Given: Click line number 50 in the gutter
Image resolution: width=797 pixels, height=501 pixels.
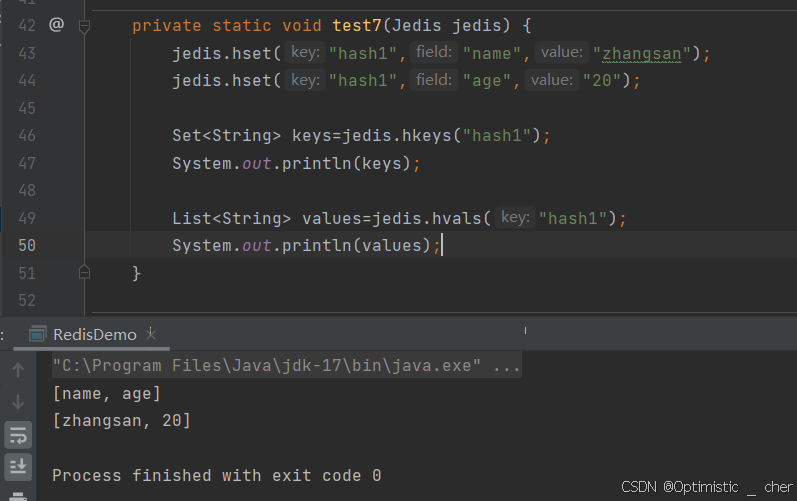Looking at the screenshot, I should click(27, 245).
